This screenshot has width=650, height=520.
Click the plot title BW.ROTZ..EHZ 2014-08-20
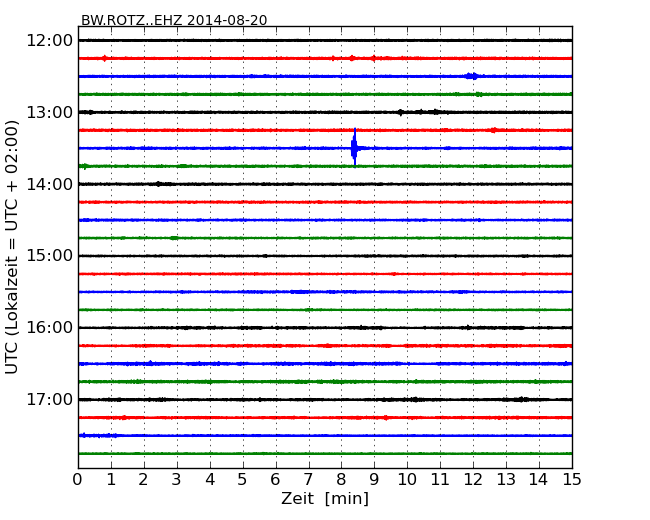point(174,20)
